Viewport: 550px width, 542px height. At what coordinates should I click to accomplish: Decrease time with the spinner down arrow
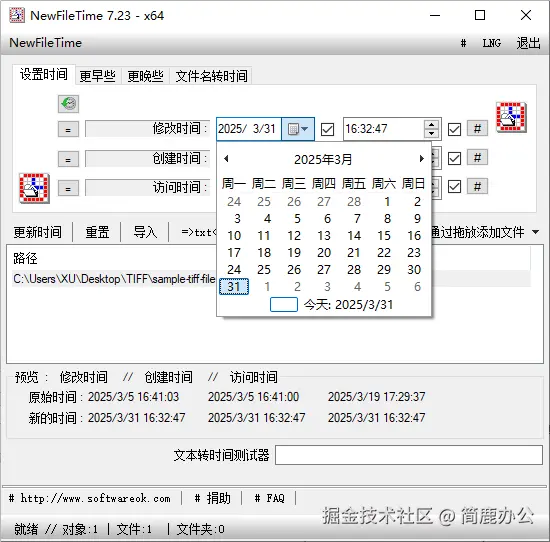pyautogui.click(x=431, y=134)
